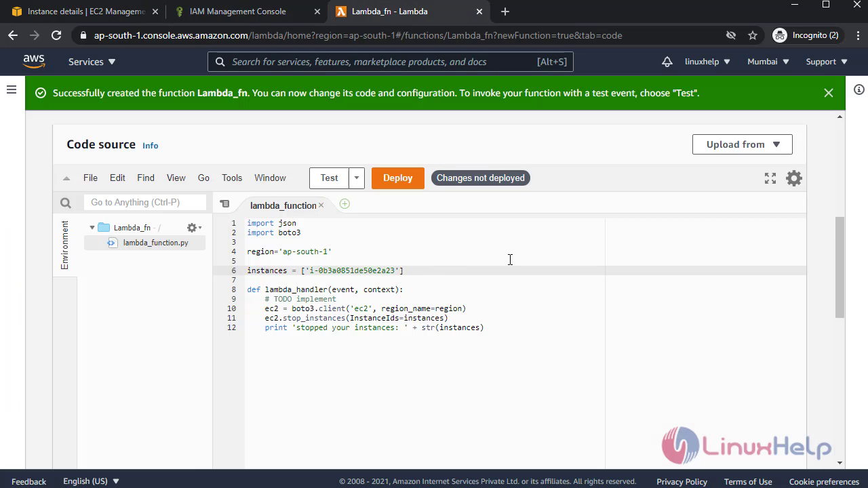868x488 pixels.
Task: Click the page vertical scrollbar thumb
Action: (840, 267)
